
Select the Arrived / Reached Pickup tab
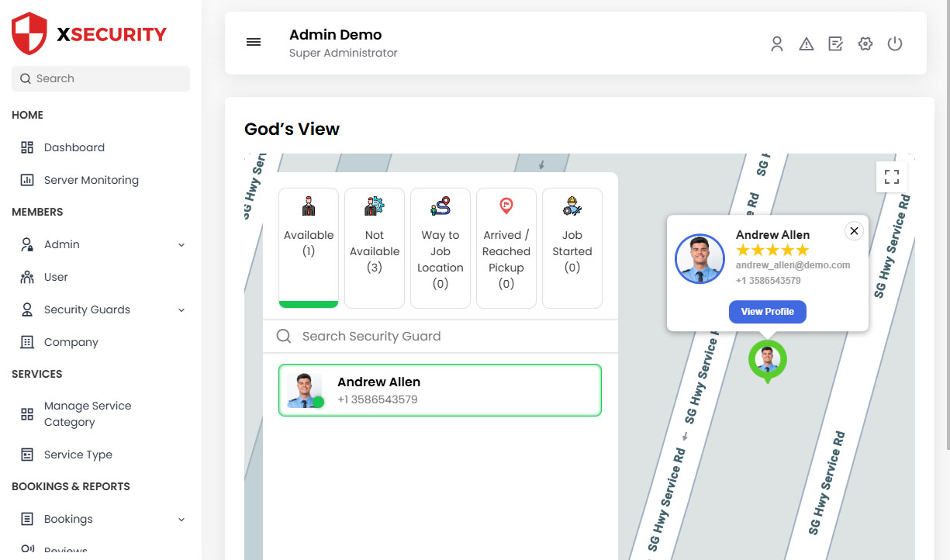pos(506,248)
